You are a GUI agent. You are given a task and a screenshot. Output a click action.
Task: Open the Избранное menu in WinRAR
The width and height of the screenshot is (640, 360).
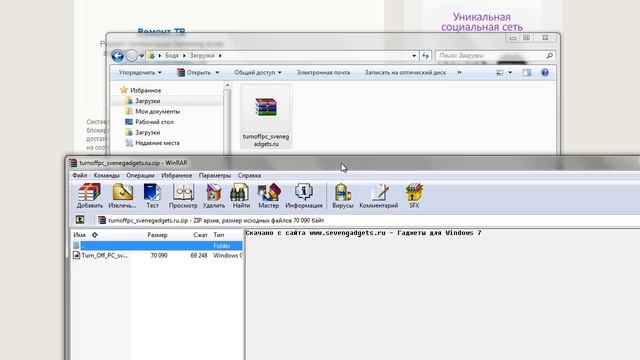pyautogui.click(x=176, y=176)
